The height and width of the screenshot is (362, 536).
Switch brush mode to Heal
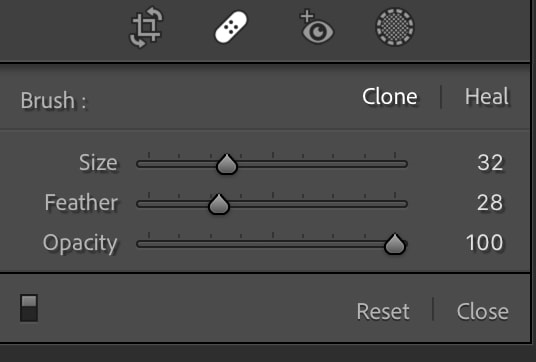[487, 97]
